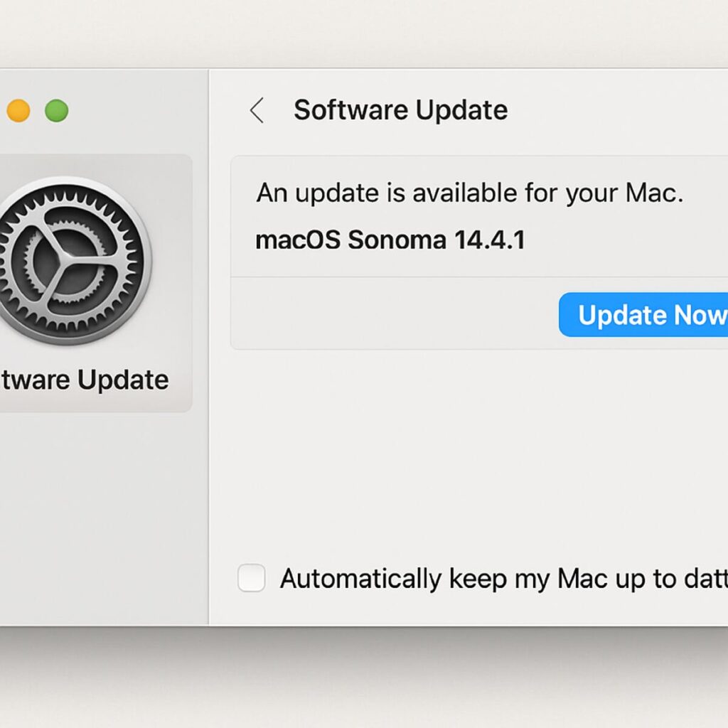Click the back chevron beside Software Update
The width and height of the screenshot is (728, 728).
[x=257, y=110]
